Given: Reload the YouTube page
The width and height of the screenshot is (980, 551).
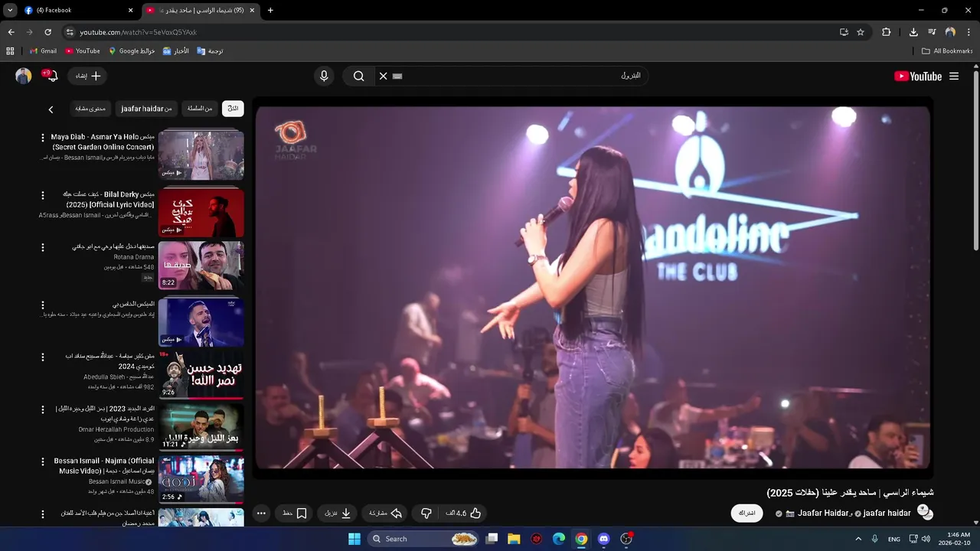Looking at the screenshot, I should [x=47, y=32].
